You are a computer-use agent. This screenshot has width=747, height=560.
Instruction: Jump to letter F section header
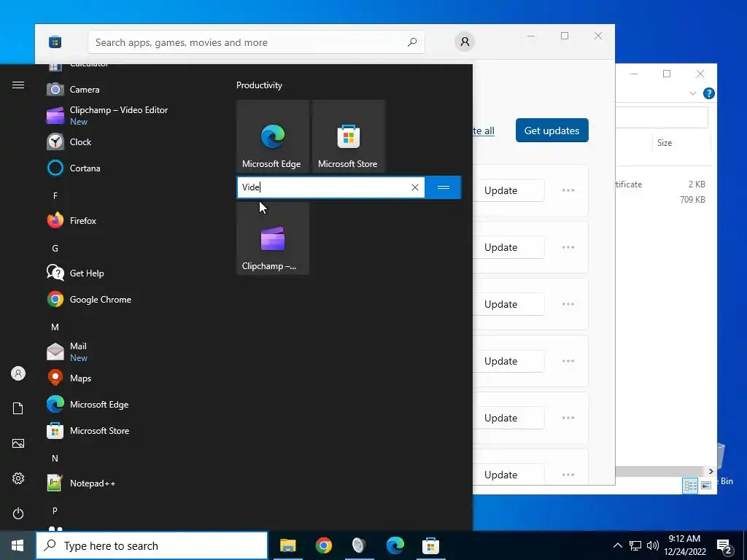tap(55, 196)
